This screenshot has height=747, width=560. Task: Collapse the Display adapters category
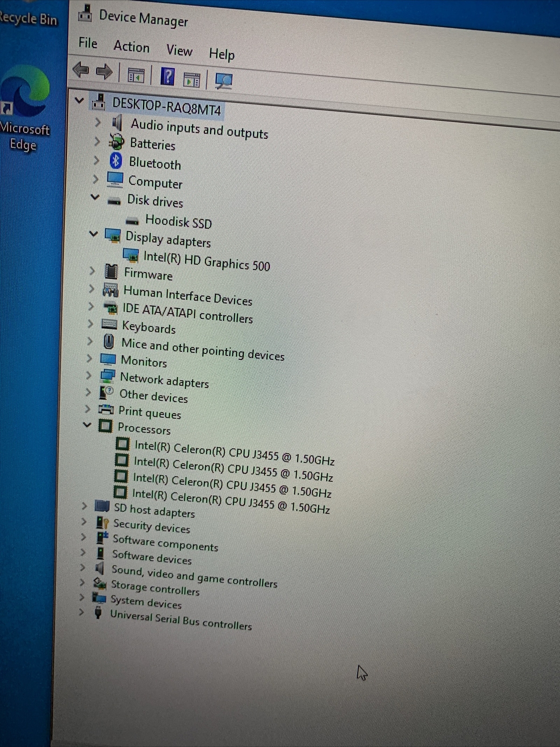pyautogui.click(x=93, y=233)
